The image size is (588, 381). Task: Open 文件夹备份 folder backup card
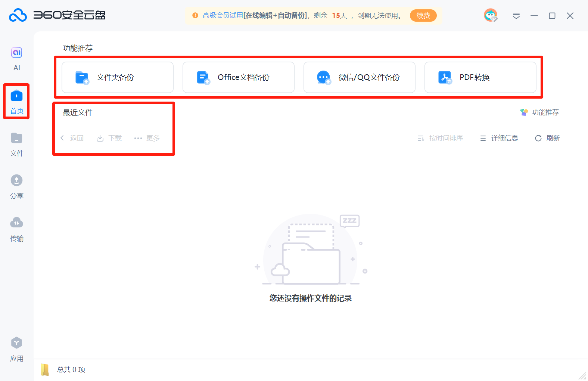tap(118, 77)
